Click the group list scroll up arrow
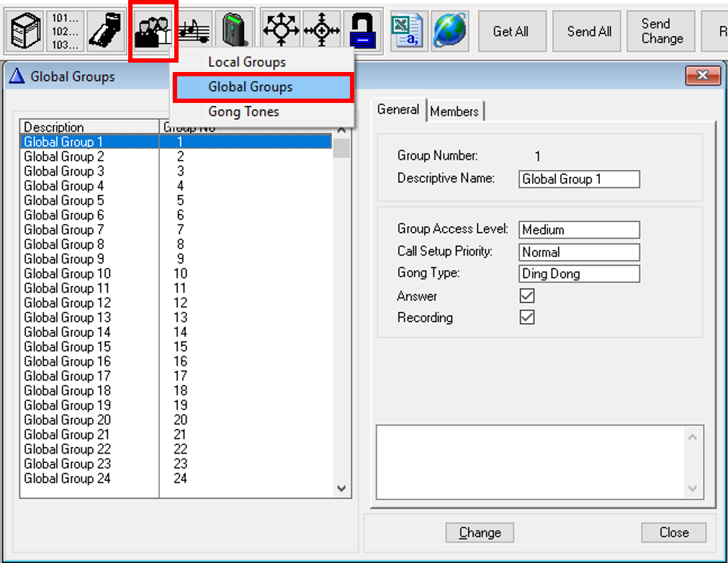The height and width of the screenshot is (563, 728). pyautogui.click(x=342, y=130)
